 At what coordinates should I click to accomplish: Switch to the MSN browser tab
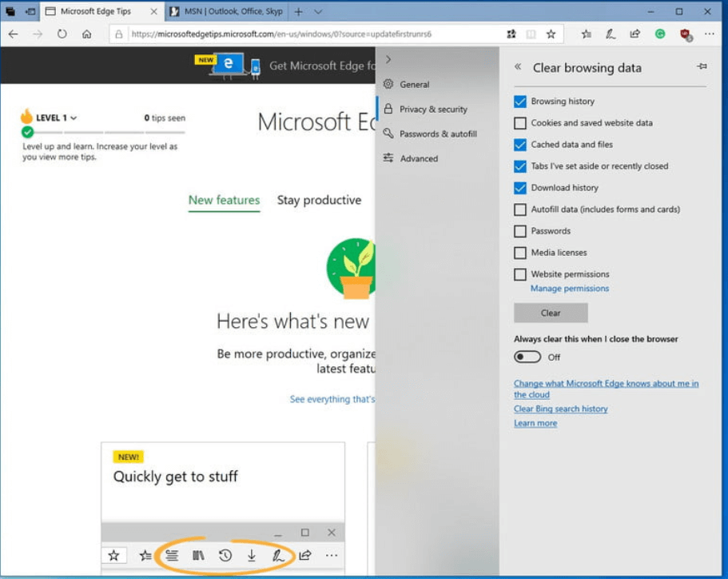(227, 12)
